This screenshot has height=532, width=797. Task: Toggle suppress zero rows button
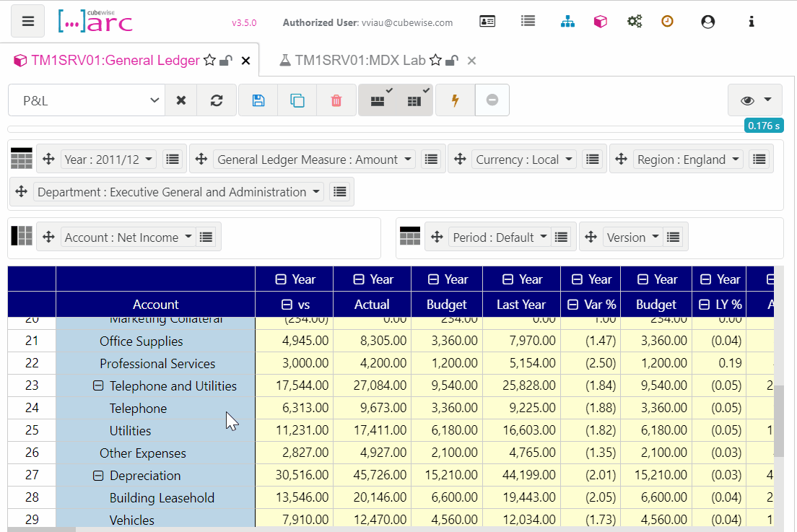(x=377, y=100)
